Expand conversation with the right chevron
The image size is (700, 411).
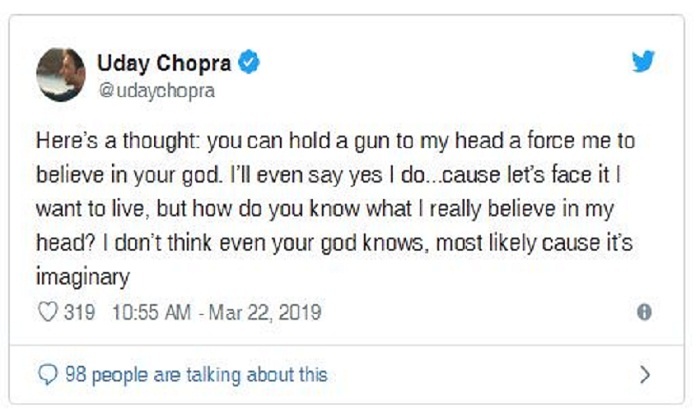point(645,375)
